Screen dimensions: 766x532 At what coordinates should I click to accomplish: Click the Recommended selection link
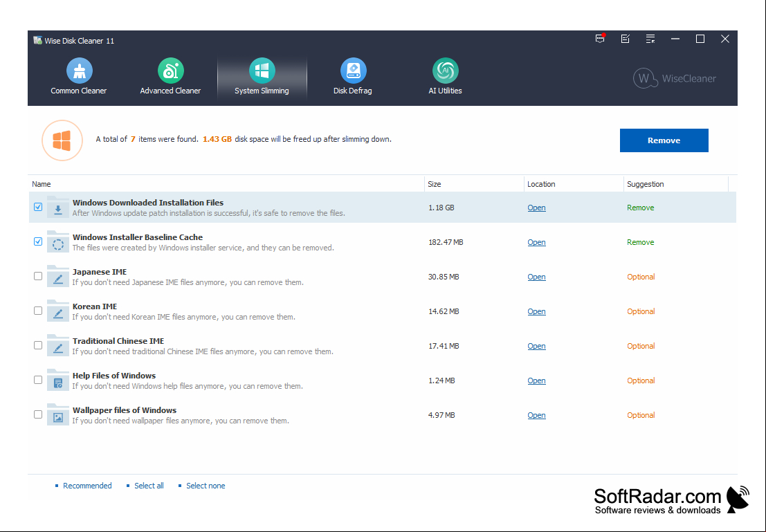[x=87, y=486]
